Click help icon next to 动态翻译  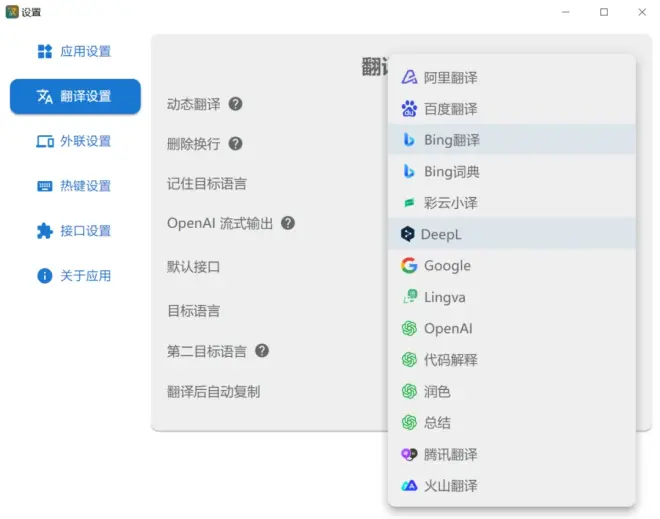pos(235,104)
